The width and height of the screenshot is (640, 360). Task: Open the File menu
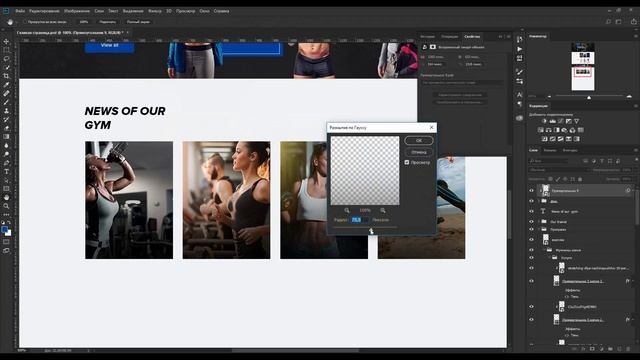(x=20, y=11)
